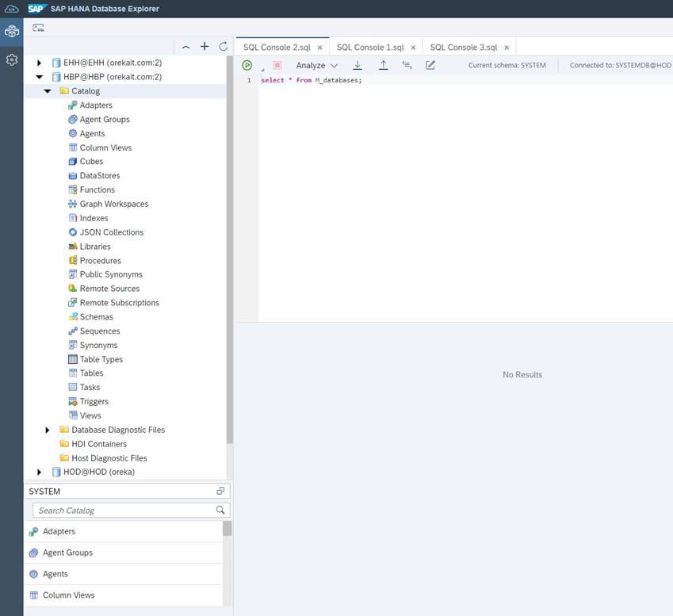Select Synonyms in the catalog tree
The width and height of the screenshot is (673, 616).
(x=98, y=345)
